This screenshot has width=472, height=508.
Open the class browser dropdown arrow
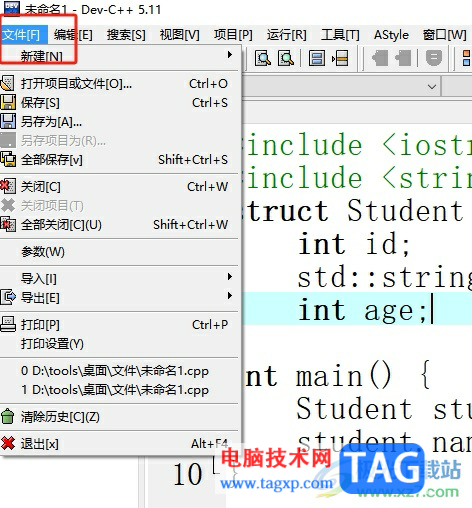tap(432, 87)
